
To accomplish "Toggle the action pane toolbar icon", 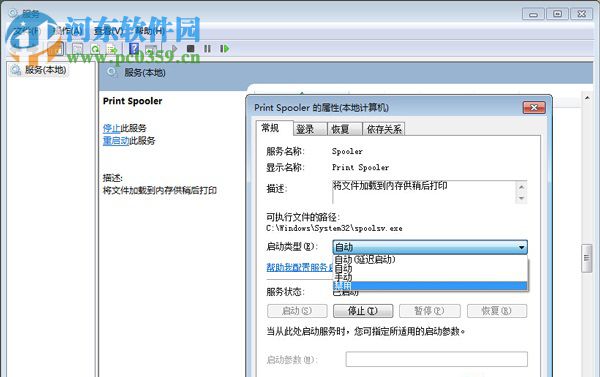I will pos(151,49).
